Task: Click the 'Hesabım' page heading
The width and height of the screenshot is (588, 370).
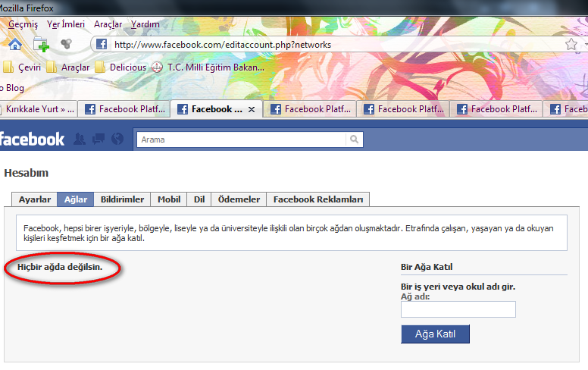Action: (27, 173)
